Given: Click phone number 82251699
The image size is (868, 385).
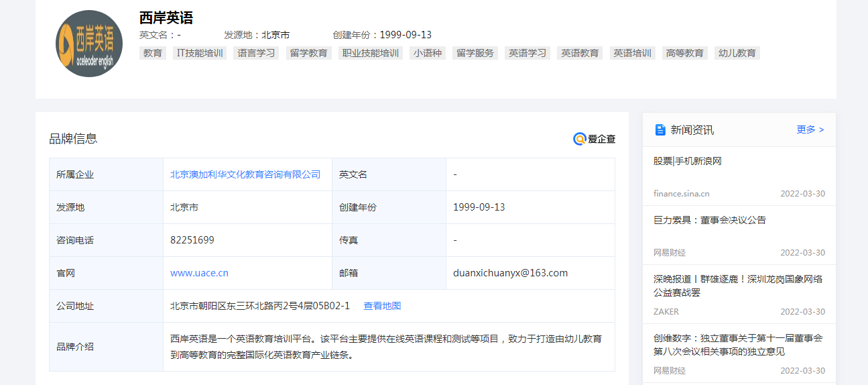Looking at the screenshot, I should [x=192, y=240].
